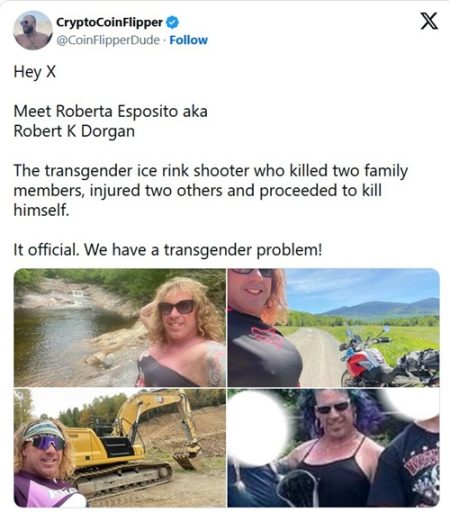Click the mountain range in the motorcycle photo
Screen dimensions: 450x512
tap(380, 308)
